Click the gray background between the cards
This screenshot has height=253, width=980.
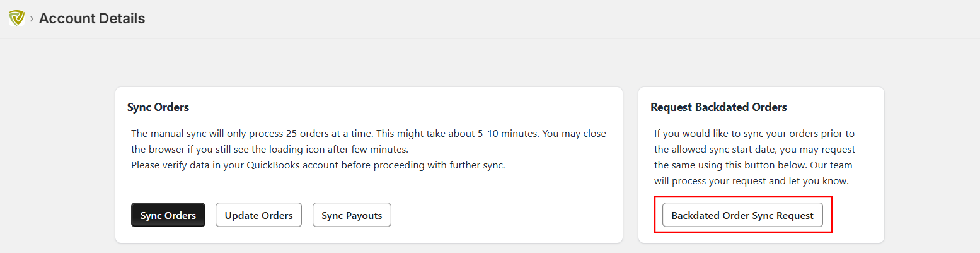tap(630, 164)
